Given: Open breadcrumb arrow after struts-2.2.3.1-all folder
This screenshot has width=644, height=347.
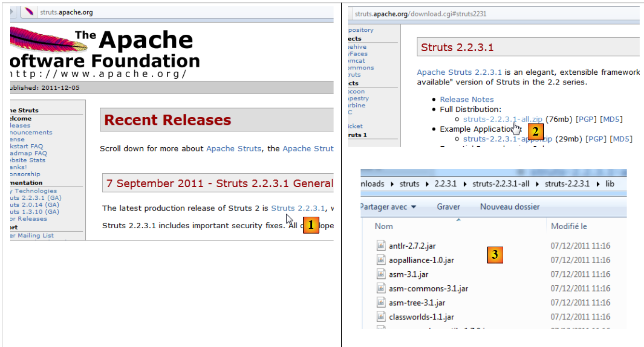Looking at the screenshot, I should pos(538,184).
